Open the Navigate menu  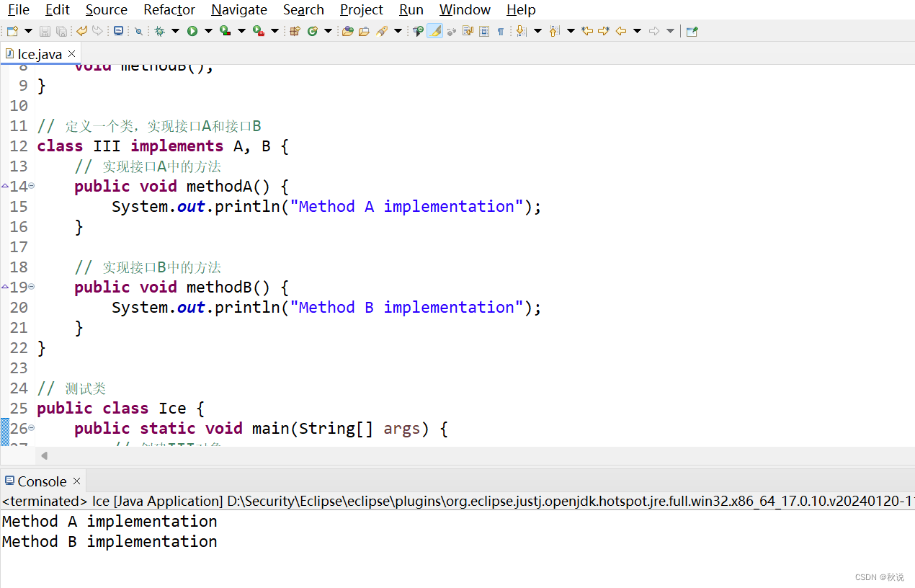click(x=239, y=9)
